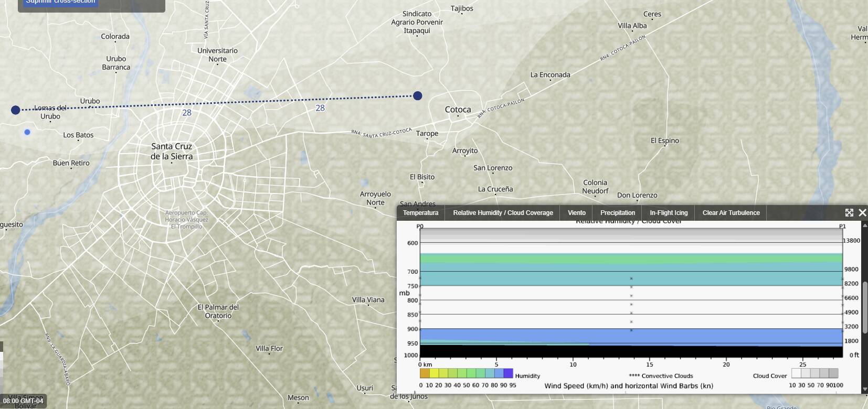
Task: Switch to Relative Humidity / Cloud Coverage tab
Action: coord(503,213)
